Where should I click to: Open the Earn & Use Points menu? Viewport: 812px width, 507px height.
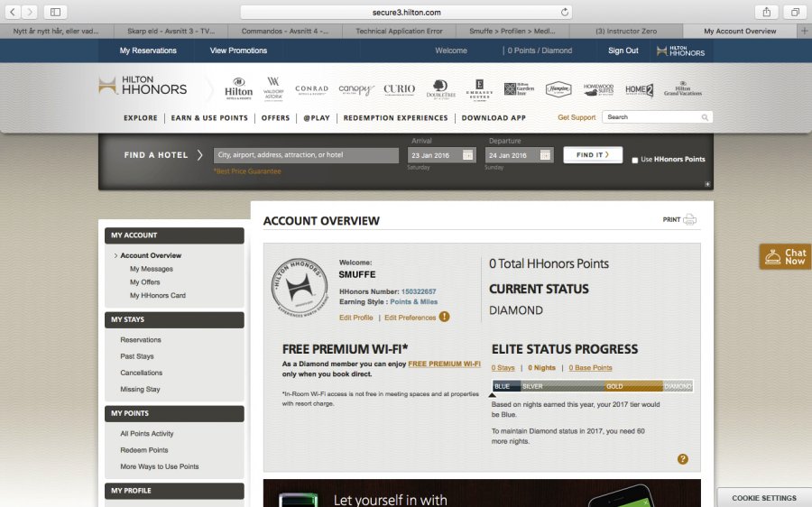tap(209, 118)
